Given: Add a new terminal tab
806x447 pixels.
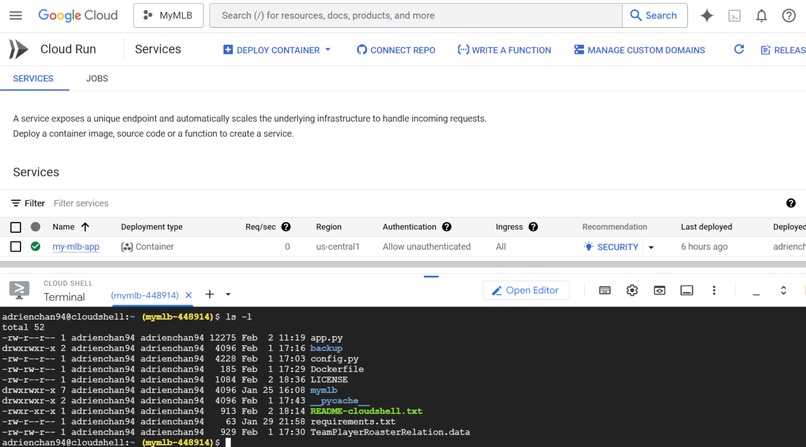Looking at the screenshot, I should pos(209,294).
